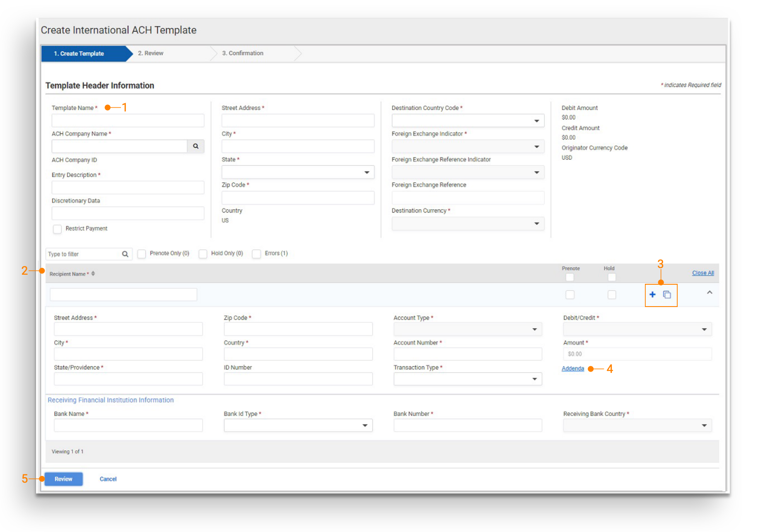Viewport: 758px width, 532px height.
Task: Enable the Restrict Payment checkbox
Action: pyautogui.click(x=58, y=229)
